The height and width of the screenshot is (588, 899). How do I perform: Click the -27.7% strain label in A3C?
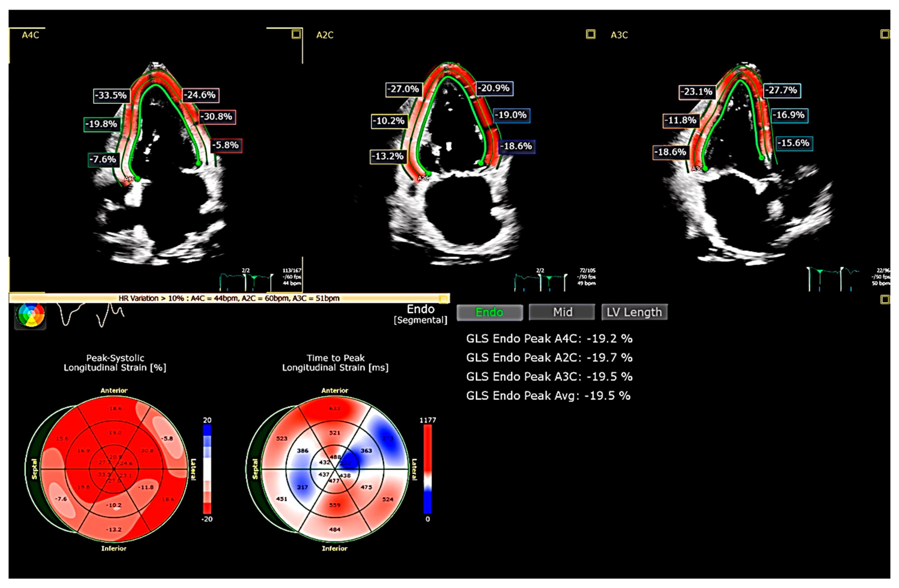click(782, 91)
